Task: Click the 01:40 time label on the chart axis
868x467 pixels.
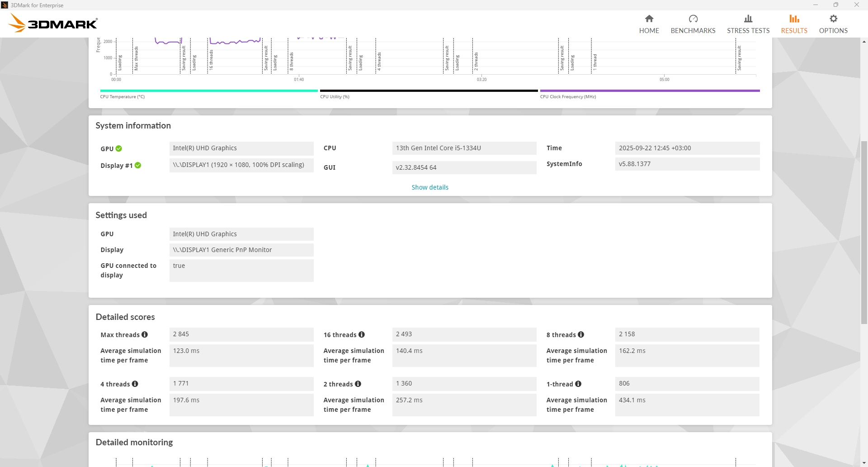Action: (299, 80)
